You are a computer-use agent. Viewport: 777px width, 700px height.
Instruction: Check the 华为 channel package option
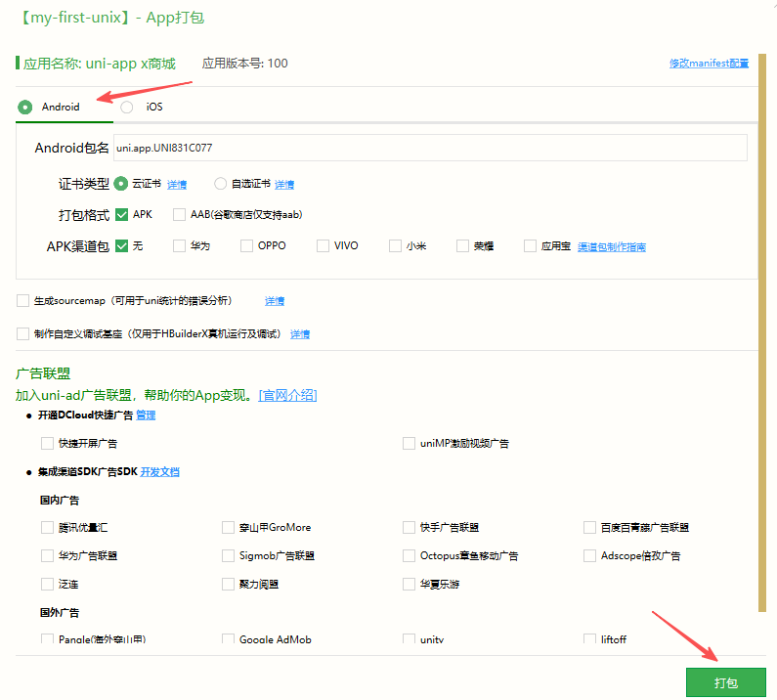(x=179, y=246)
